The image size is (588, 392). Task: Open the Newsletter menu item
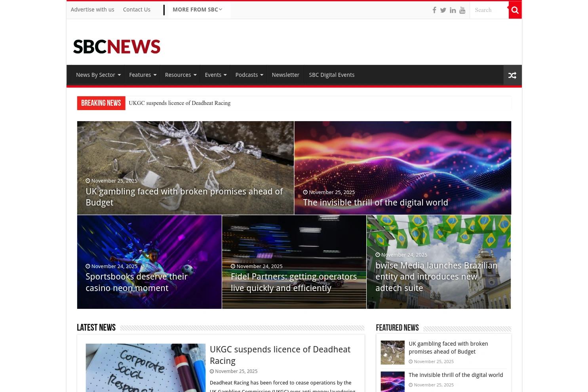285,75
